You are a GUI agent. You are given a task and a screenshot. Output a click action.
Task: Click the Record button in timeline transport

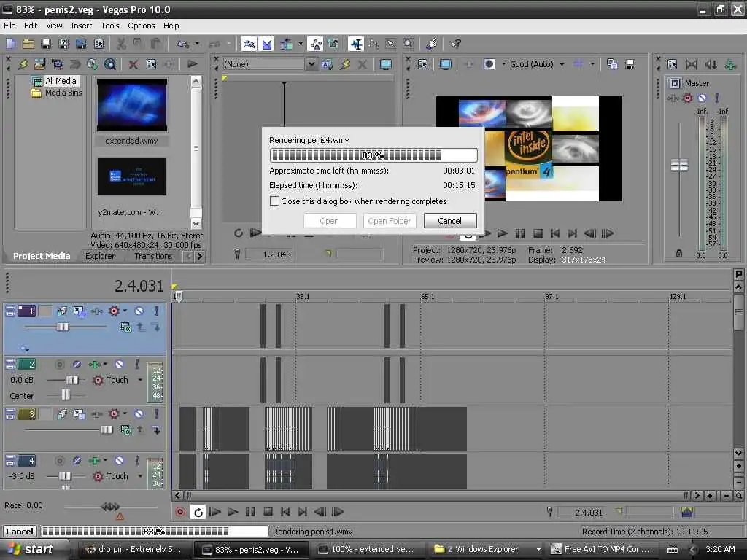(x=180, y=512)
